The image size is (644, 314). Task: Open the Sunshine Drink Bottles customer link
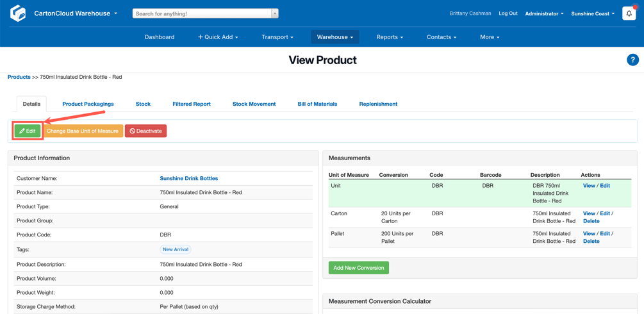[x=188, y=178]
